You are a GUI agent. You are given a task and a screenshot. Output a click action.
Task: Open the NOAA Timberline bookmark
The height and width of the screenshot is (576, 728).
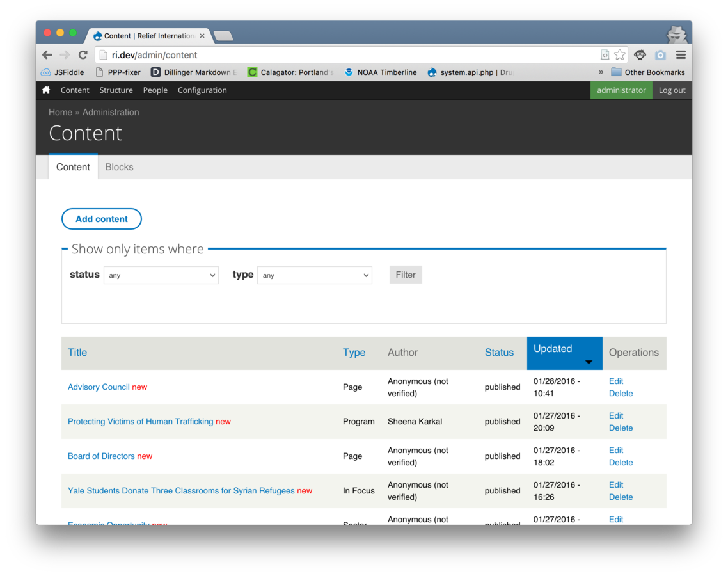(380, 72)
